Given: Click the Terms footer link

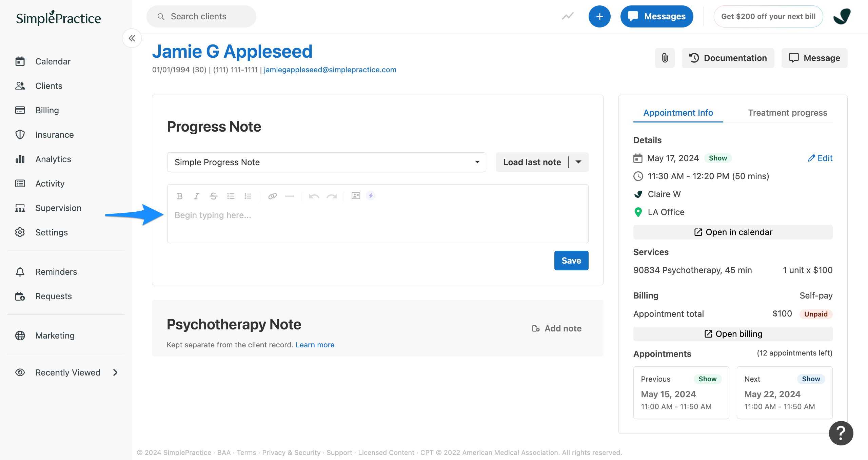Looking at the screenshot, I should (x=246, y=453).
